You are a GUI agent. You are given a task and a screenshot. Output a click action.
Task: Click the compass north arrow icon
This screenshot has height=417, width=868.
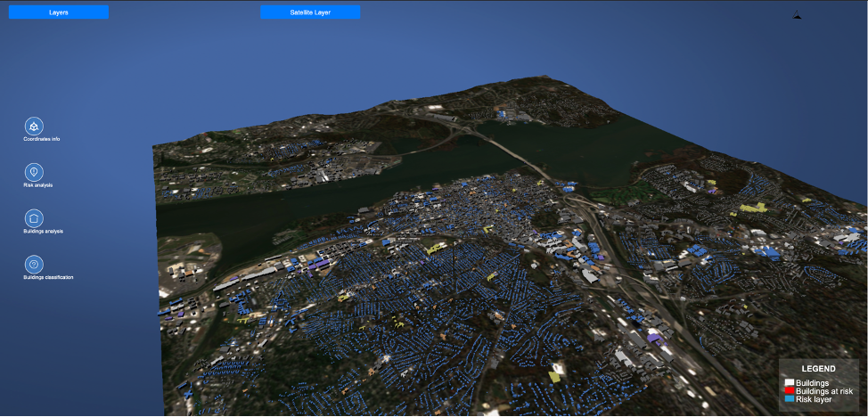coord(797,15)
